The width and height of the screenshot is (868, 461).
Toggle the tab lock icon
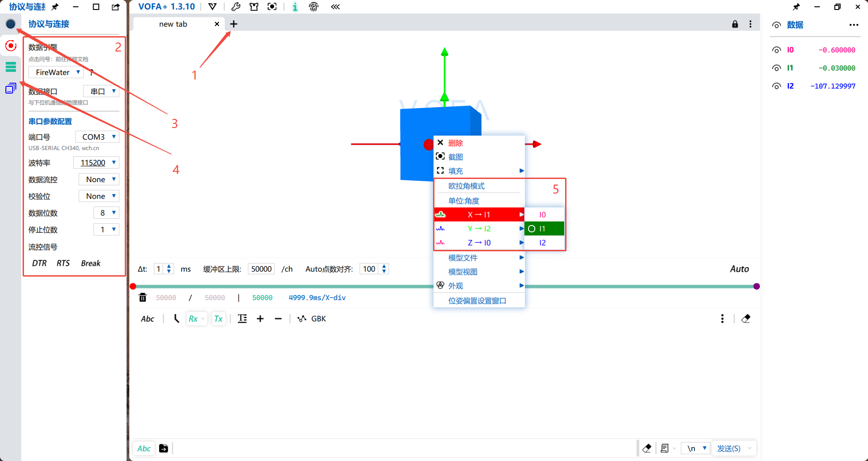pos(735,24)
